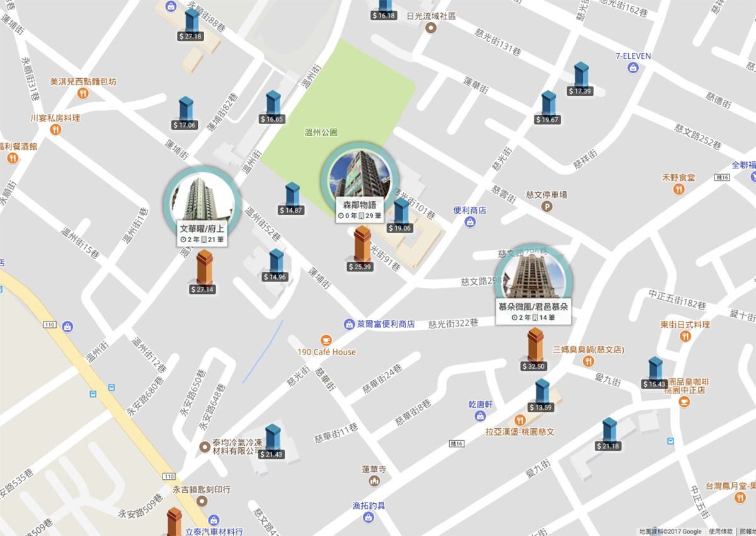Click the 美淇兒西點麵包坊 restaurant icon
756x536 pixels.
pos(83,94)
